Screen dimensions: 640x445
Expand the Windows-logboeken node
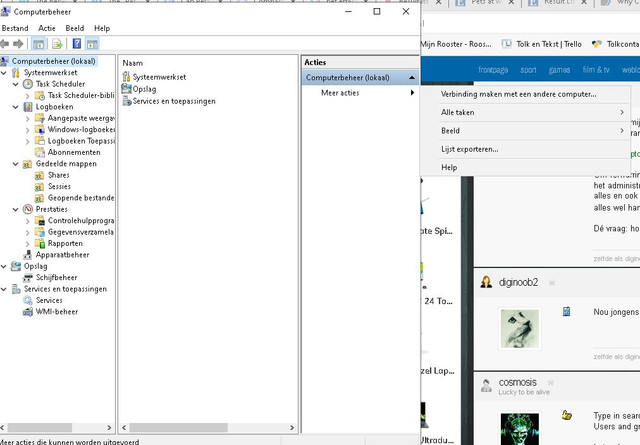[x=27, y=130]
